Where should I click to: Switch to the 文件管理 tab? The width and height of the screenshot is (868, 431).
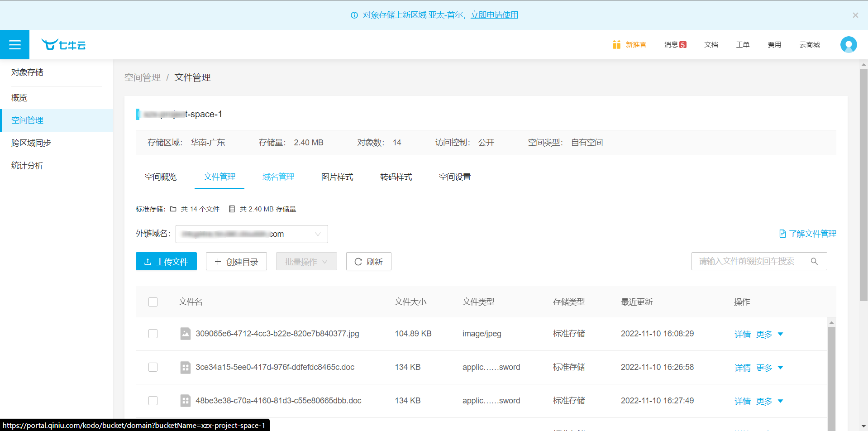pos(219,177)
